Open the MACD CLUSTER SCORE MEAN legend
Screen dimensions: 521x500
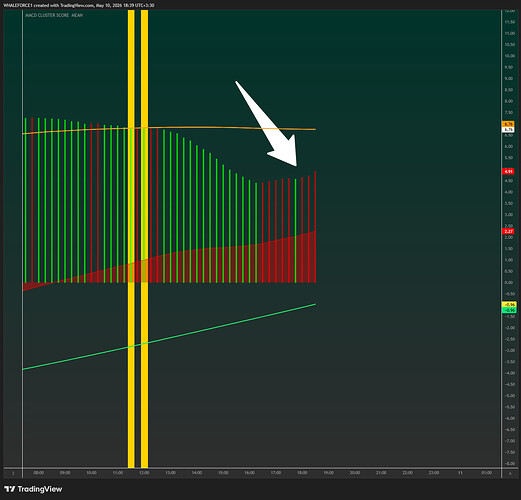(54, 15)
